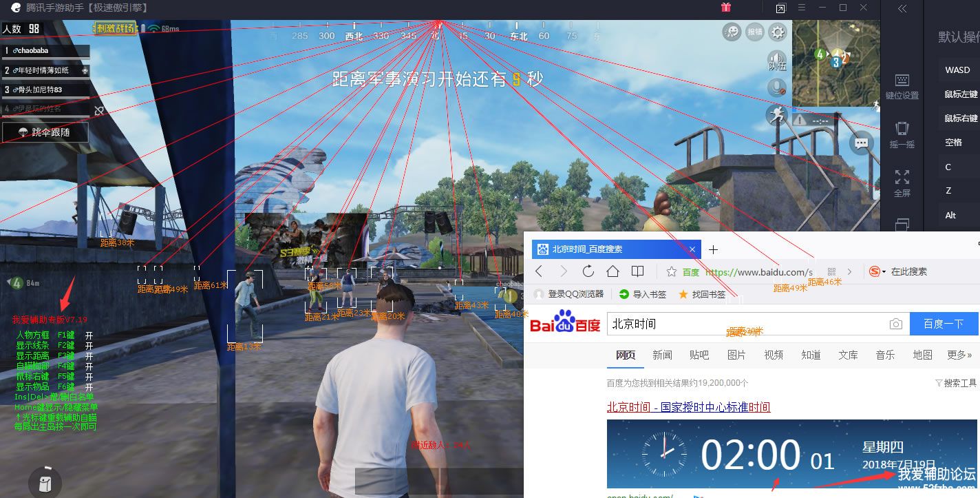Image resolution: width=980 pixels, height=498 pixels.
Task: Open 键位设置 key mapping settings
Action: (x=902, y=87)
